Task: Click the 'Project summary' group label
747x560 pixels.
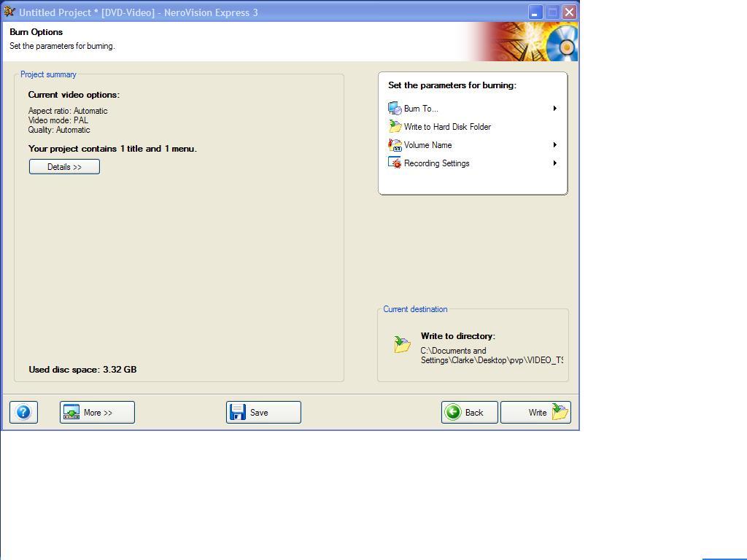Action: pos(48,74)
